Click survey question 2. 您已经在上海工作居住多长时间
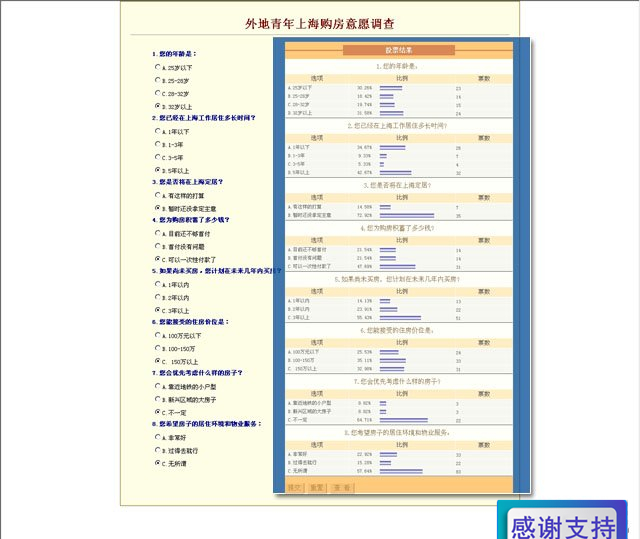The width and height of the screenshot is (640, 539). click(204, 118)
